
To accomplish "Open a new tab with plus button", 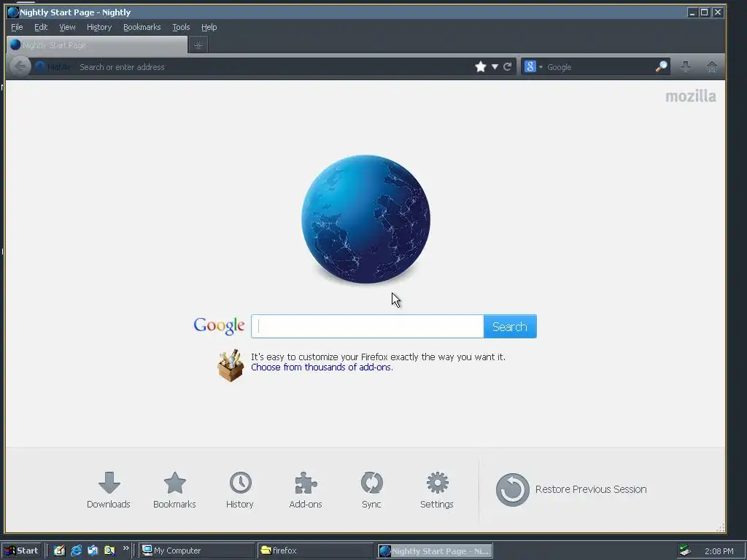I will click(198, 44).
